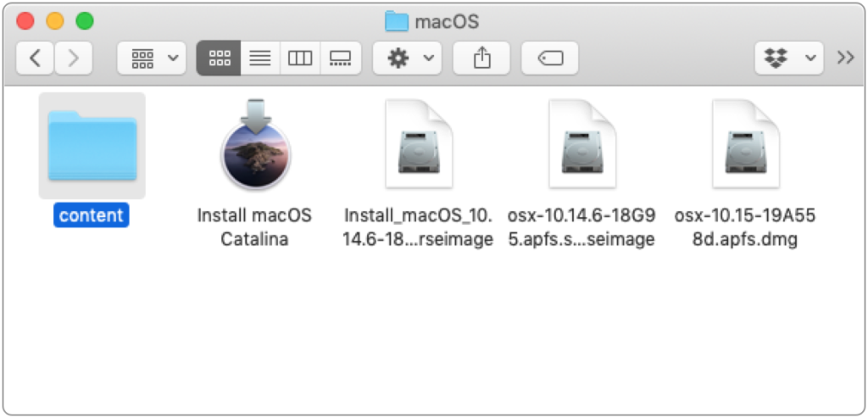Show more toolbar items via double chevron
The width and height of the screenshot is (868, 418).
(x=845, y=58)
